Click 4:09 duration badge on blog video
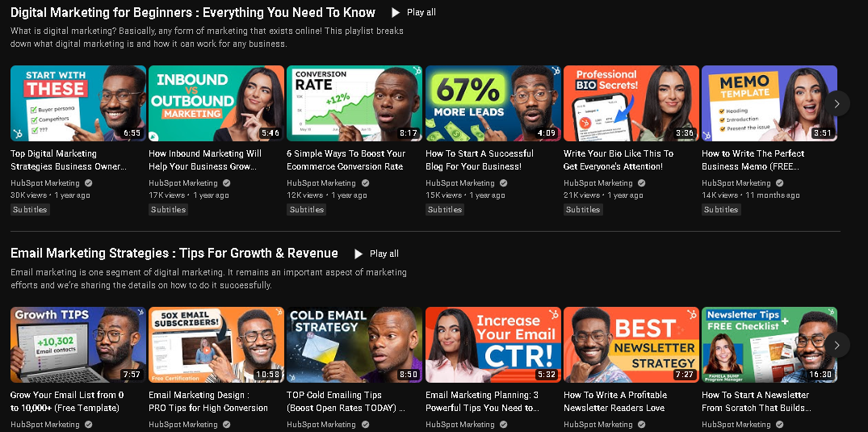 [547, 133]
